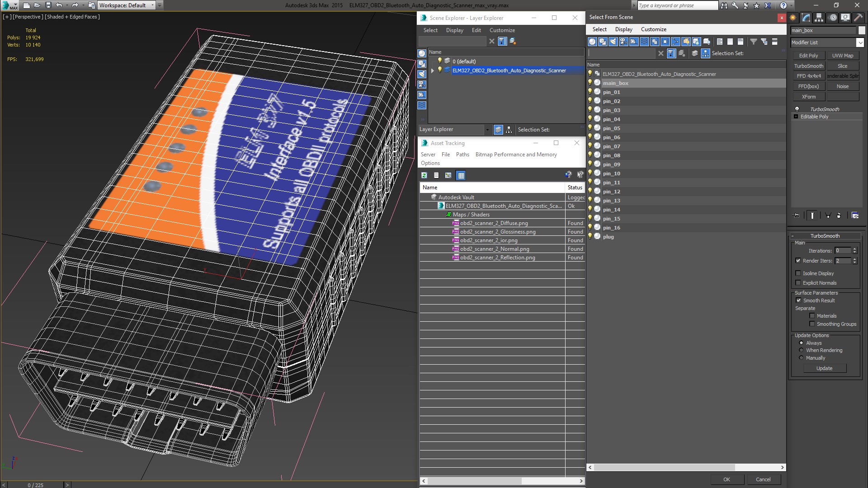
Task: Select the When Rendering update option
Action: [x=802, y=350]
